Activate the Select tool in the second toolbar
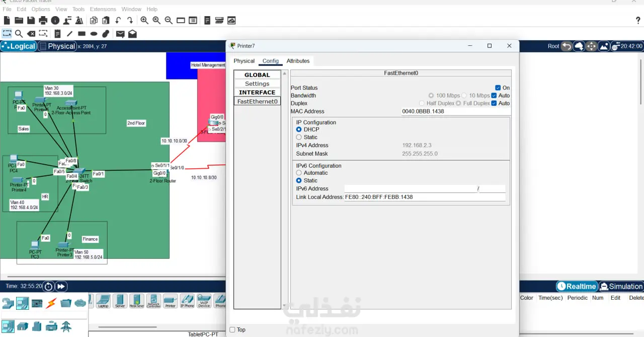 point(7,34)
